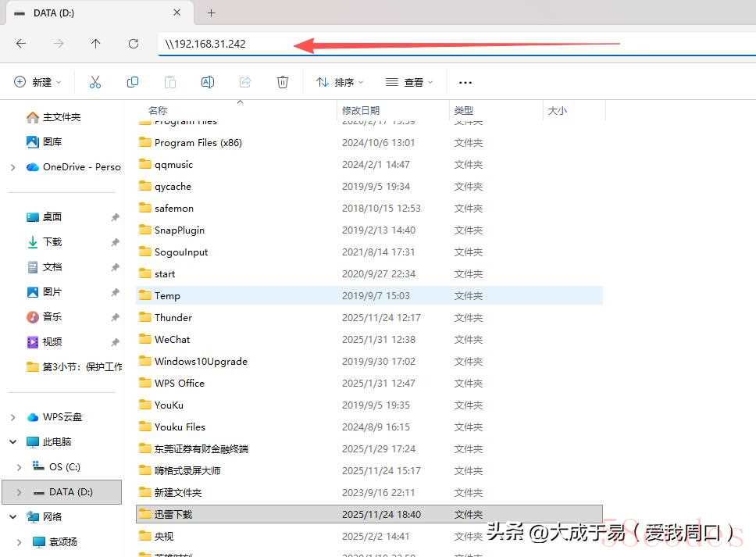Viewport: 756px width, 557px height.
Task: Click the Copy icon
Action: tap(133, 83)
